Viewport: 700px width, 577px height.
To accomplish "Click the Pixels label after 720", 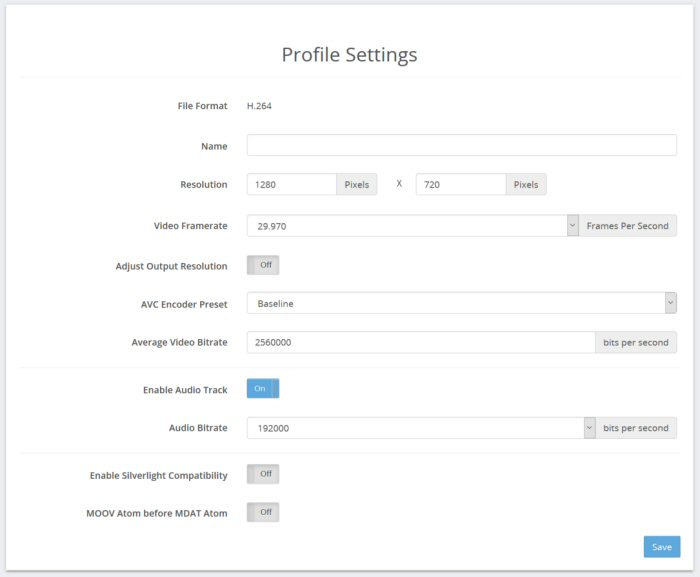I will pyautogui.click(x=526, y=184).
